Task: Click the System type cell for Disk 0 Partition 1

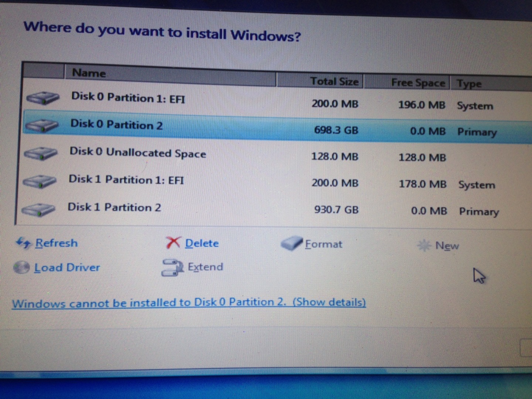Action: click(475, 106)
